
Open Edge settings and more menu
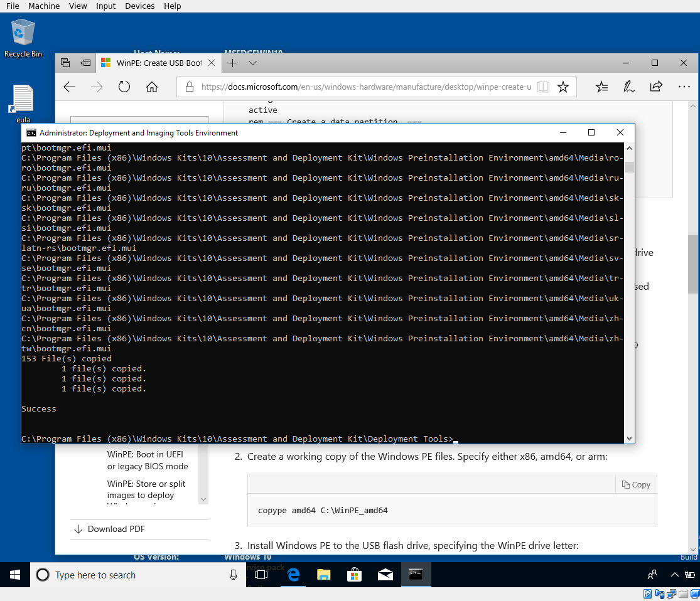[684, 87]
